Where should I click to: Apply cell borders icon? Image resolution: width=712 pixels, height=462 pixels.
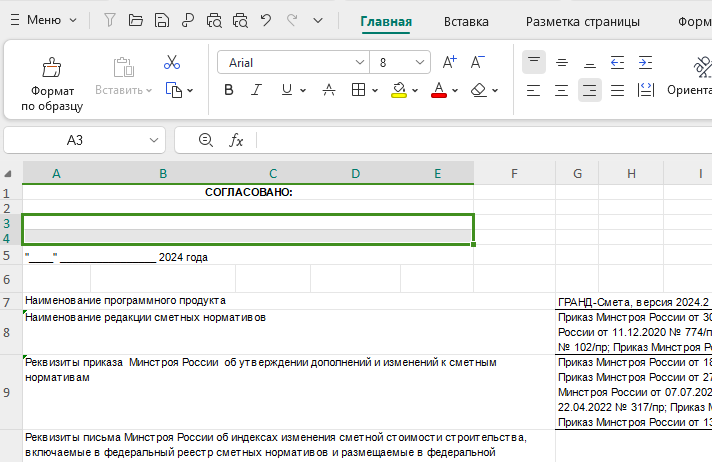click(x=358, y=90)
